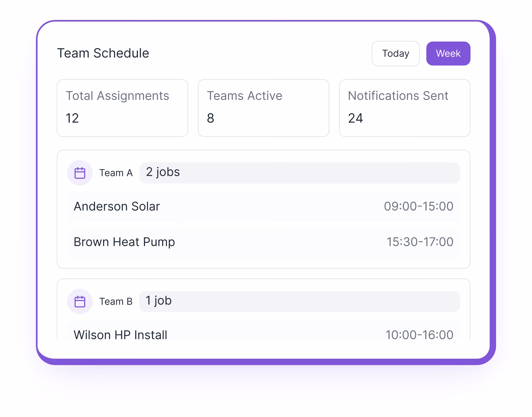Click the Team Schedule heading
Image resolution: width=532 pixels, height=417 pixels.
click(104, 53)
